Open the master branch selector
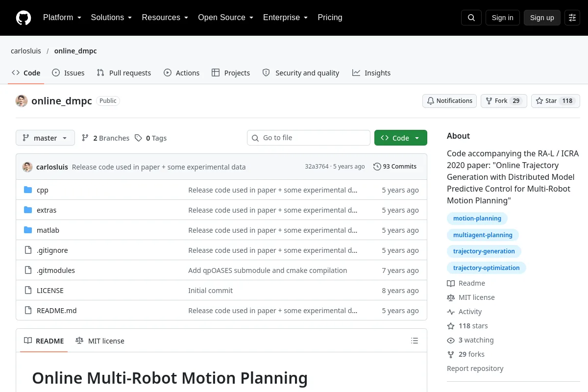Viewport: 588px width, 392px height. [x=45, y=138]
